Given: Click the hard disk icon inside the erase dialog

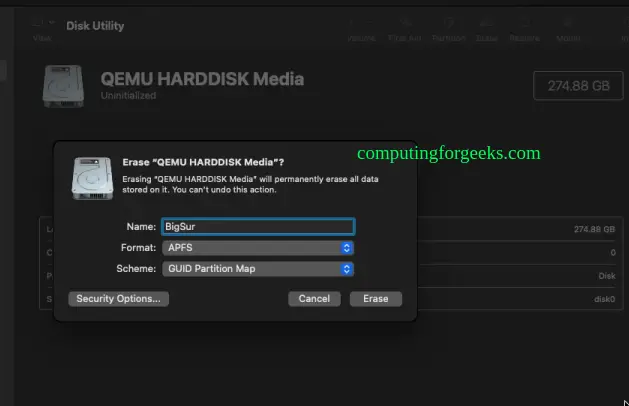Looking at the screenshot, I should [92, 178].
